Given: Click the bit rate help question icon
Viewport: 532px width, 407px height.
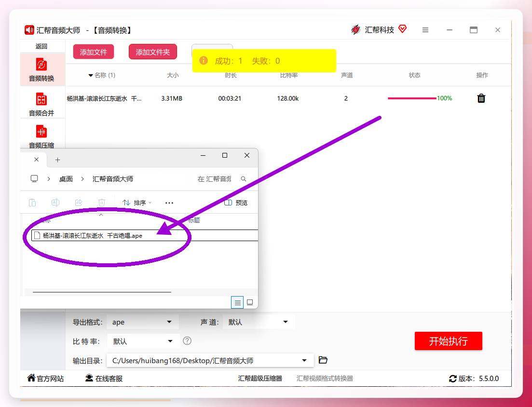Looking at the screenshot, I should [187, 341].
